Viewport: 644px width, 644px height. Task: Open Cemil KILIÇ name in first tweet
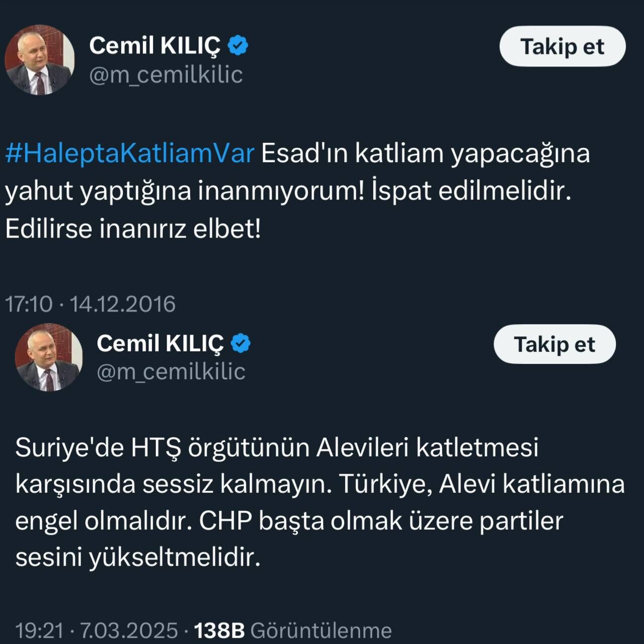(x=154, y=45)
